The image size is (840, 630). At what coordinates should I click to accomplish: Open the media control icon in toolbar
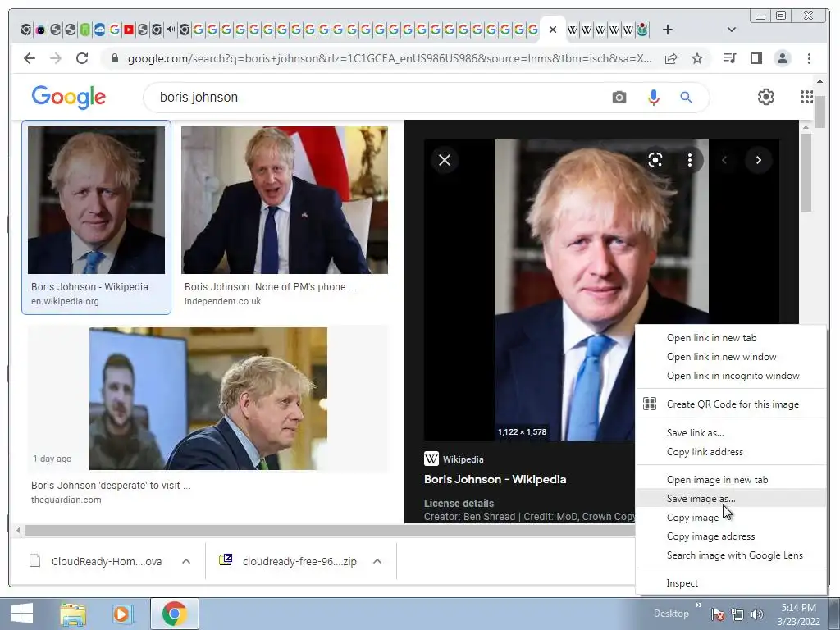(729, 58)
